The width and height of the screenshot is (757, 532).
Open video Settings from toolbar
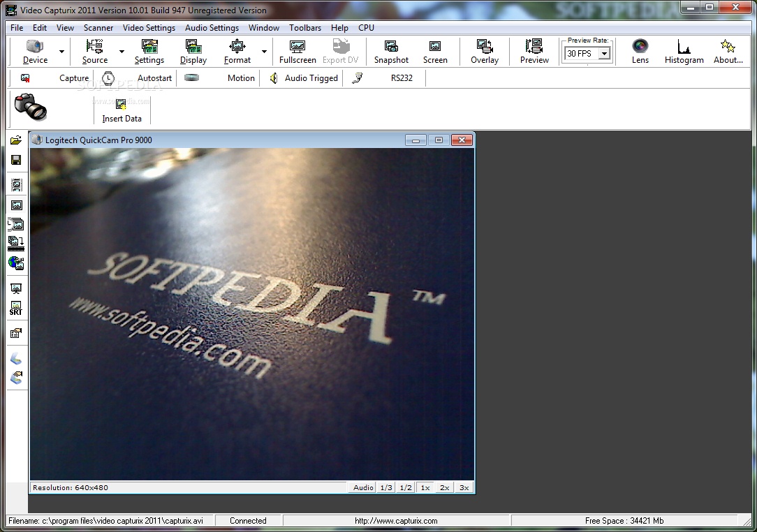click(149, 52)
